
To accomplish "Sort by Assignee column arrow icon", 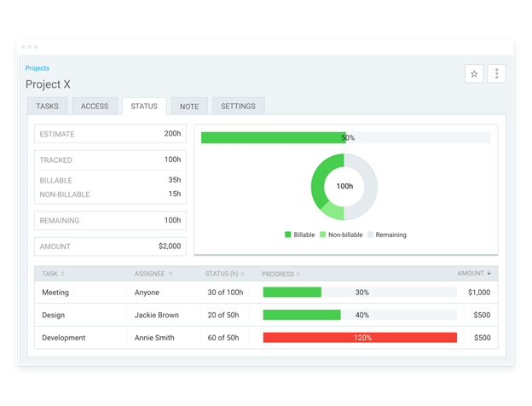I will [x=171, y=274].
